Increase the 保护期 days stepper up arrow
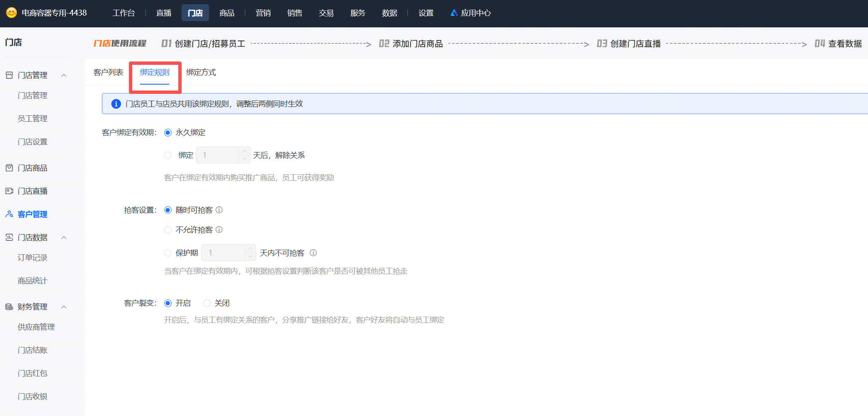 pos(250,249)
